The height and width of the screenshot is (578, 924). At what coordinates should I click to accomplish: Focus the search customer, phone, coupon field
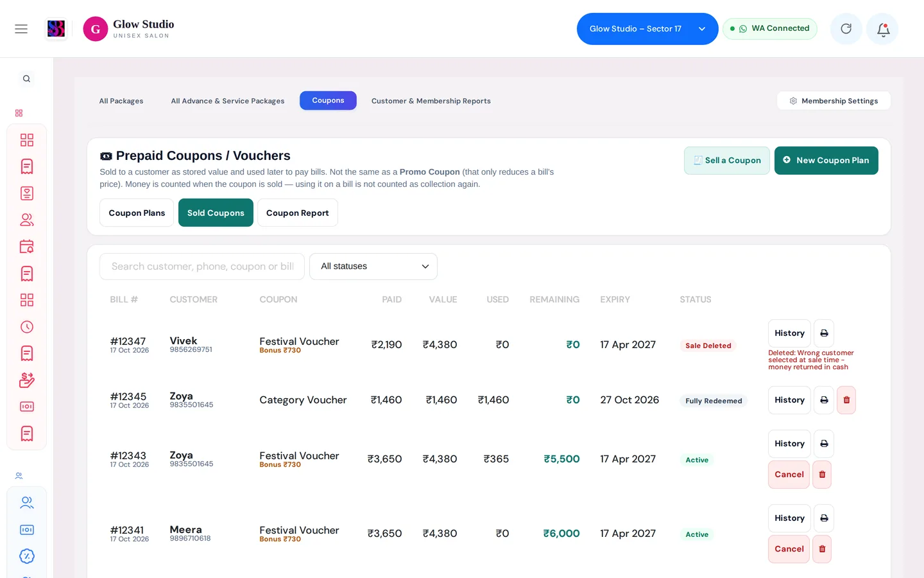(x=202, y=267)
